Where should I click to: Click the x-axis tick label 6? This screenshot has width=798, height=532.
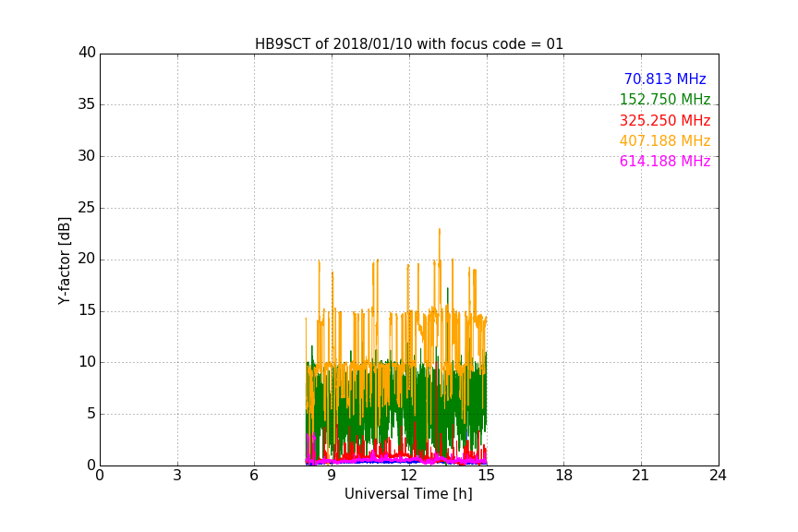254,476
